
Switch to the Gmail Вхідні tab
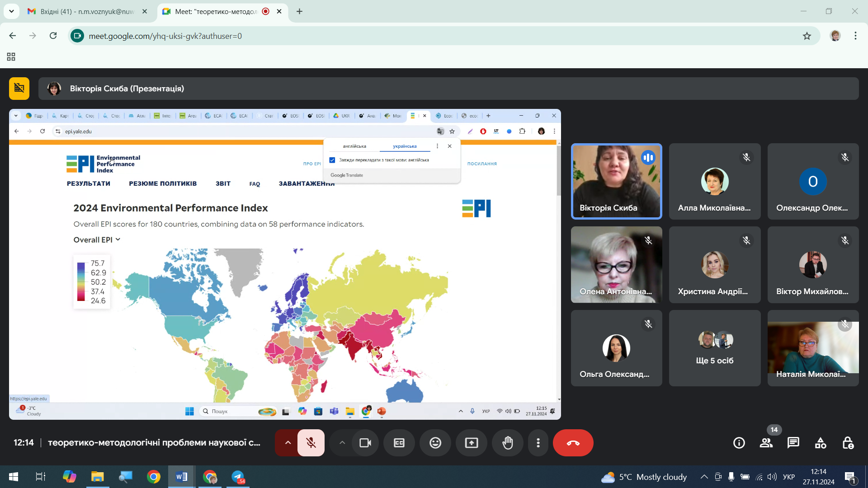86,11
